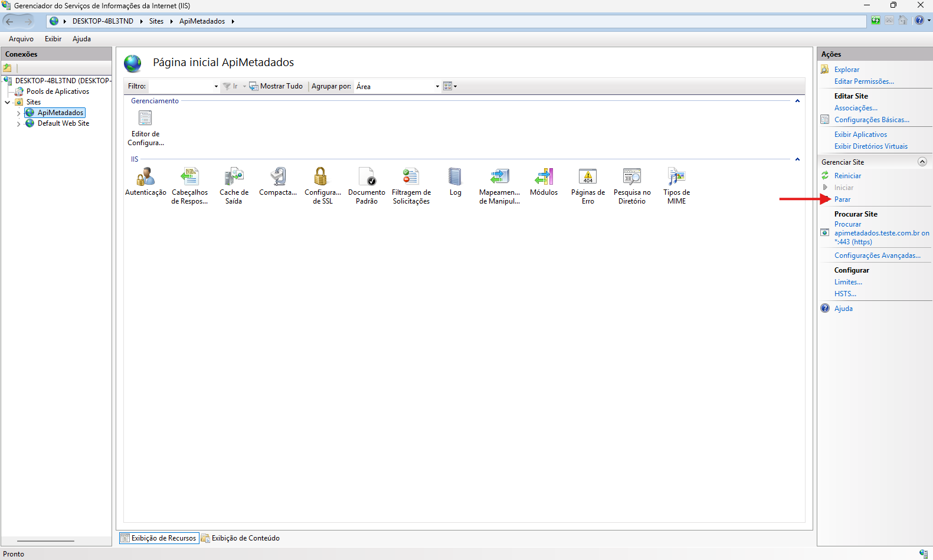
Task: Open the Módulos feature icon
Action: [544, 176]
